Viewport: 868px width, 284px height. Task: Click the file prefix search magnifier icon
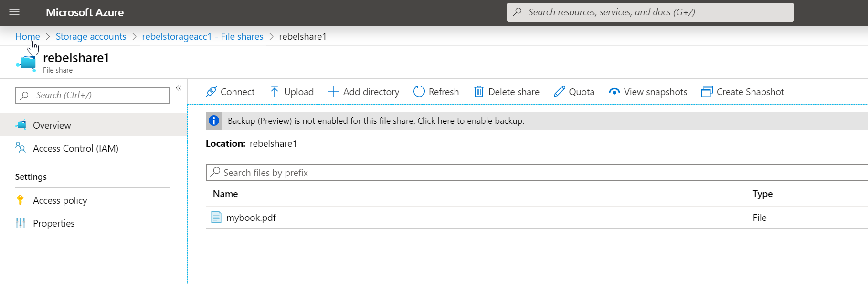point(215,172)
